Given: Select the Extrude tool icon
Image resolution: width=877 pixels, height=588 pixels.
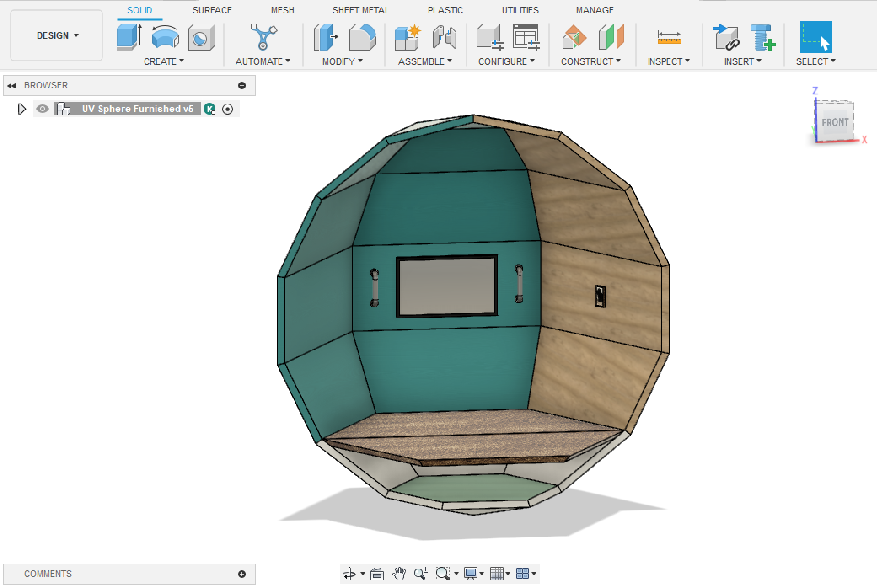Looking at the screenshot, I should 129,37.
